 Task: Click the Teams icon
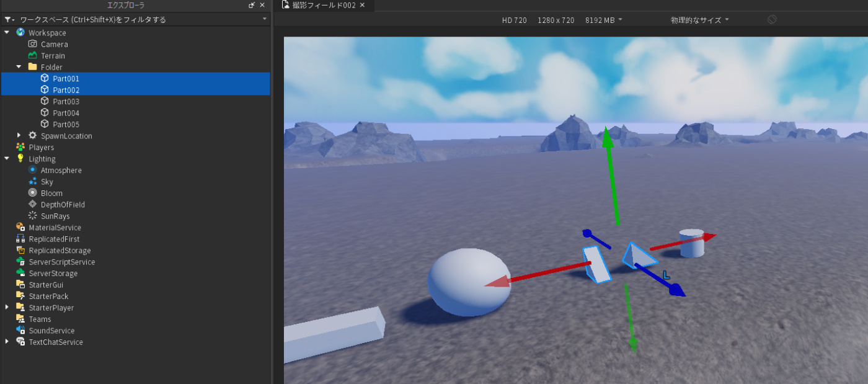coord(20,319)
